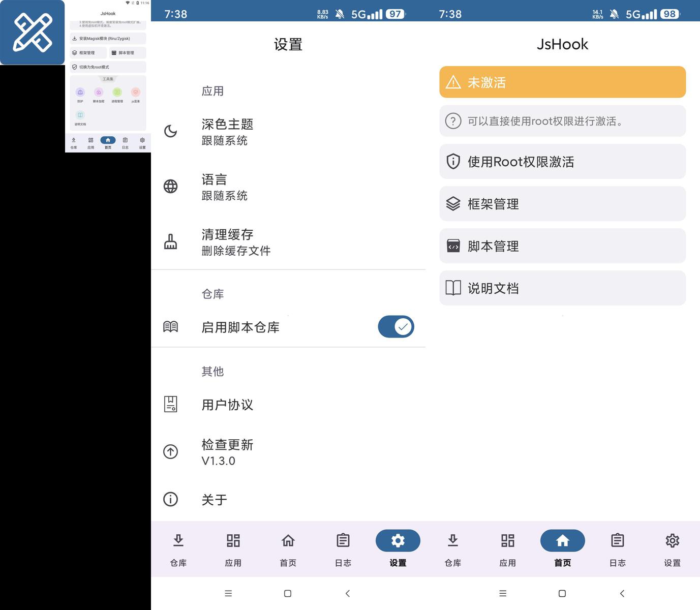Tap the root activation hint question icon
This screenshot has width=700, height=610.
click(x=453, y=121)
